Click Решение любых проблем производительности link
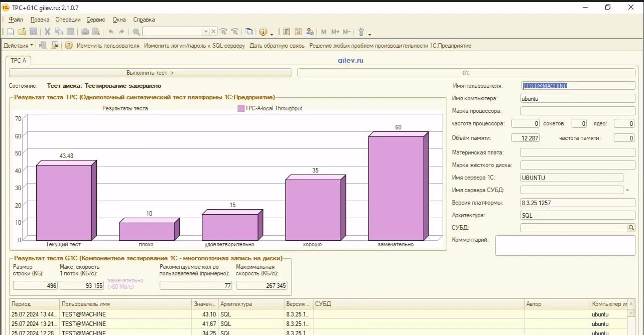644x335 pixels. tap(390, 46)
